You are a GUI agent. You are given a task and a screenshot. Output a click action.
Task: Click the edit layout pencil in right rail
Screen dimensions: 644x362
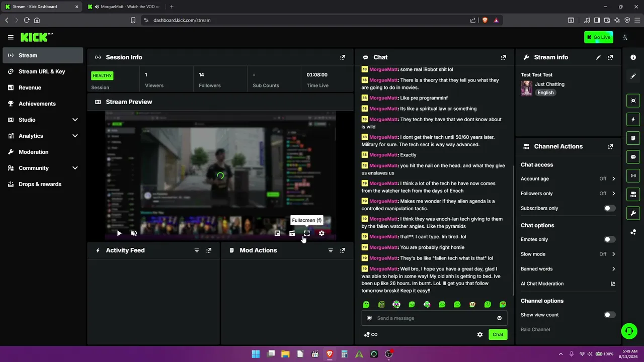(633, 76)
